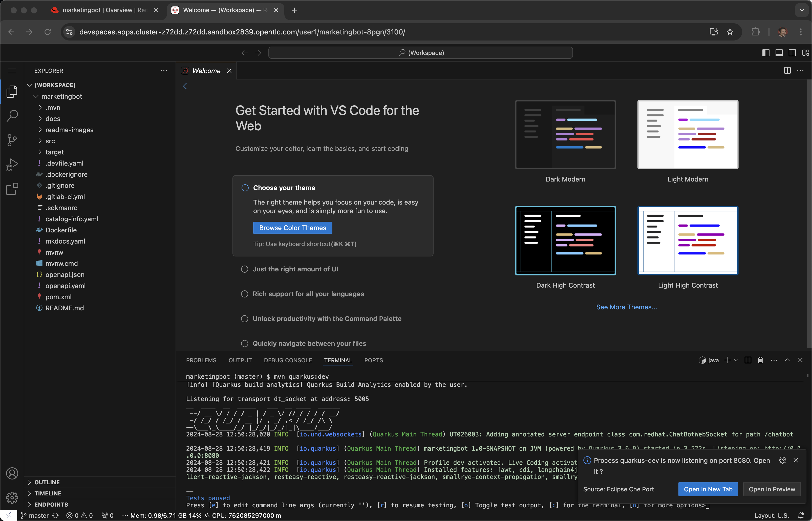Open the Source Control view
This screenshot has width=812, height=521.
click(12, 140)
